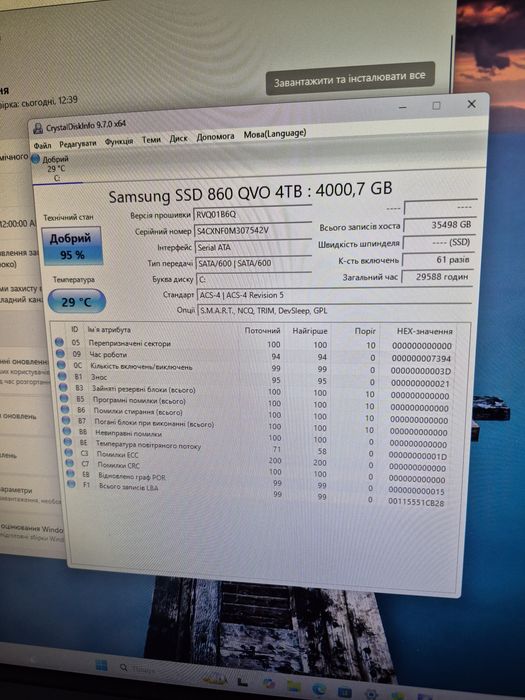The width and height of the screenshot is (525, 700).
Task: Click the blue drive health circle beside Добрий tab
Action: 36,159
